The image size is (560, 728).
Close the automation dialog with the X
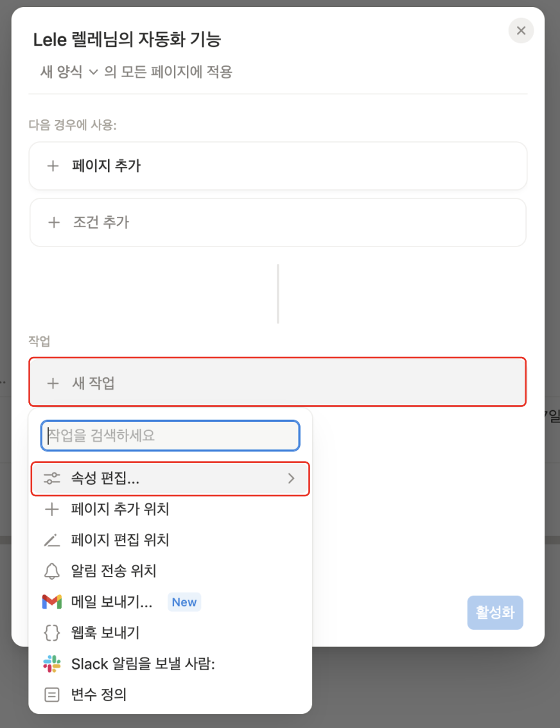pyautogui.click(x=521, y=30)
